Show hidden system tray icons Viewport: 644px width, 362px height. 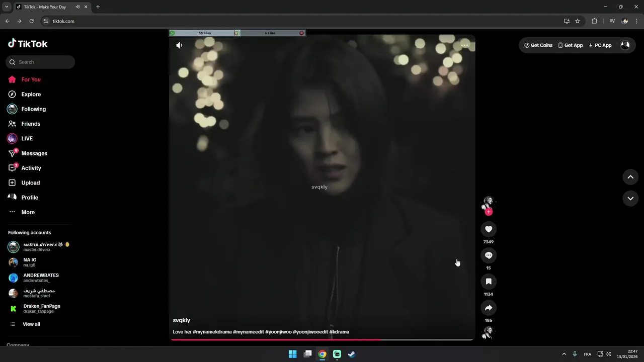click(564, 354)
